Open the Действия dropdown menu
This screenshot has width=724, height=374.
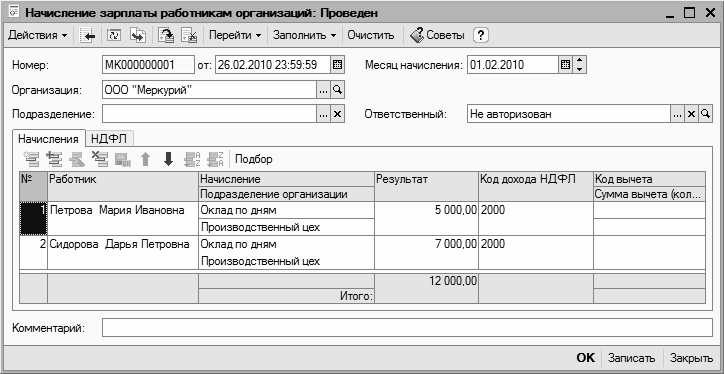(37, 35)
